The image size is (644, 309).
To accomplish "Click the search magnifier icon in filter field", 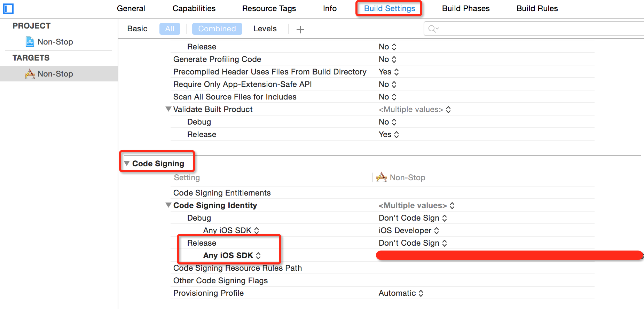I will click(433, 29).
